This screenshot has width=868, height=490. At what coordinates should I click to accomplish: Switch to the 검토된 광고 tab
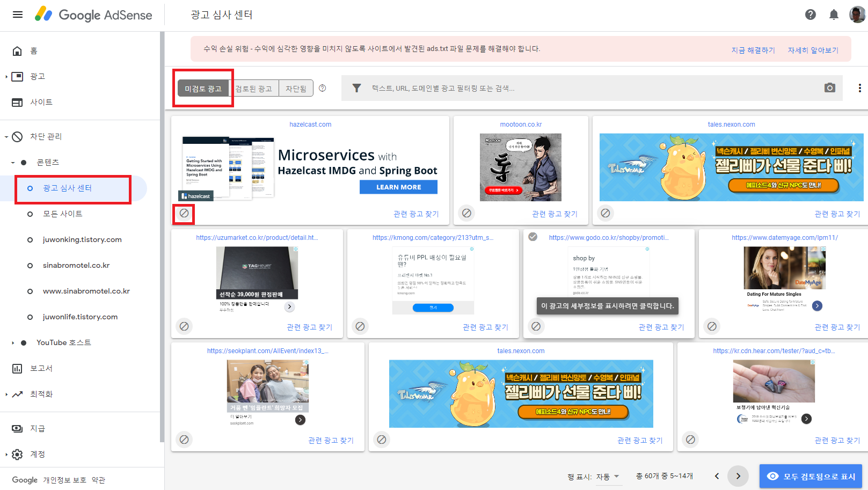click(x=254, y=89)
